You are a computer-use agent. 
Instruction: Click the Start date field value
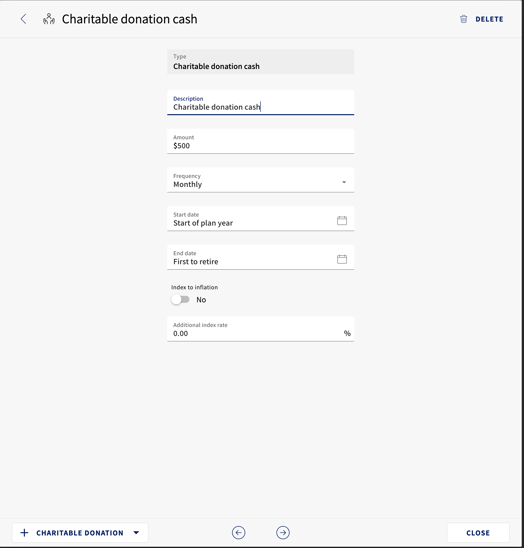(x=203, y=223)
